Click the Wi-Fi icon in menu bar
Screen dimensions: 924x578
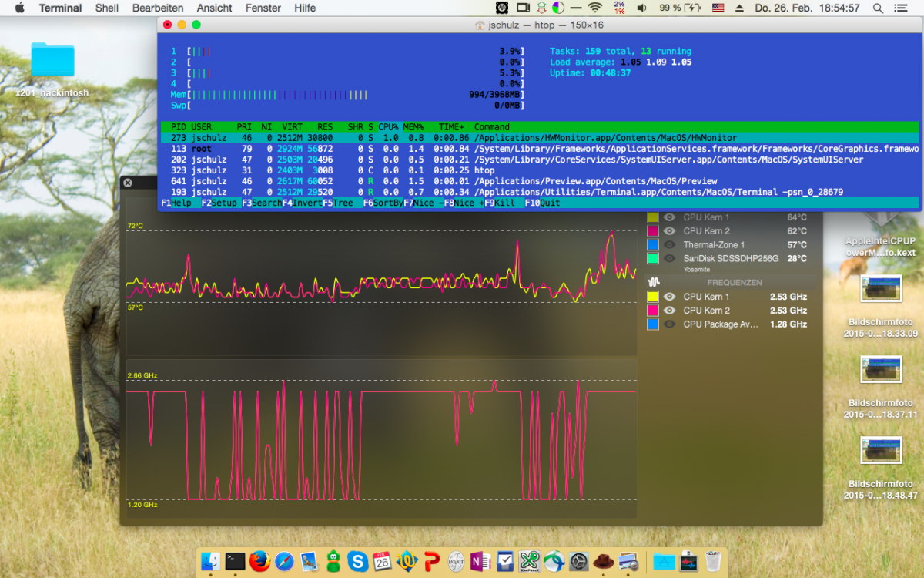[594, 8]
